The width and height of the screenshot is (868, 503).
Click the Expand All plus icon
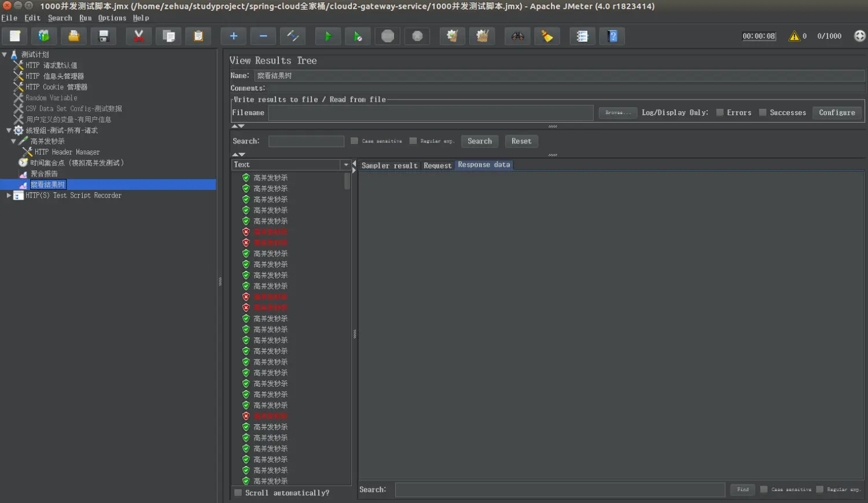coord(233,36)
